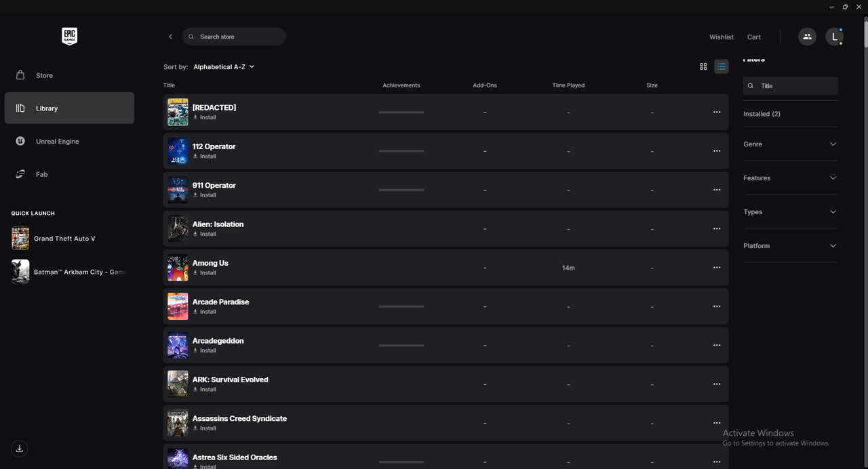The image size is (868, 469).
Task: Click achievements progress bar for Arcadegeddon
Action: click(401, 346)
